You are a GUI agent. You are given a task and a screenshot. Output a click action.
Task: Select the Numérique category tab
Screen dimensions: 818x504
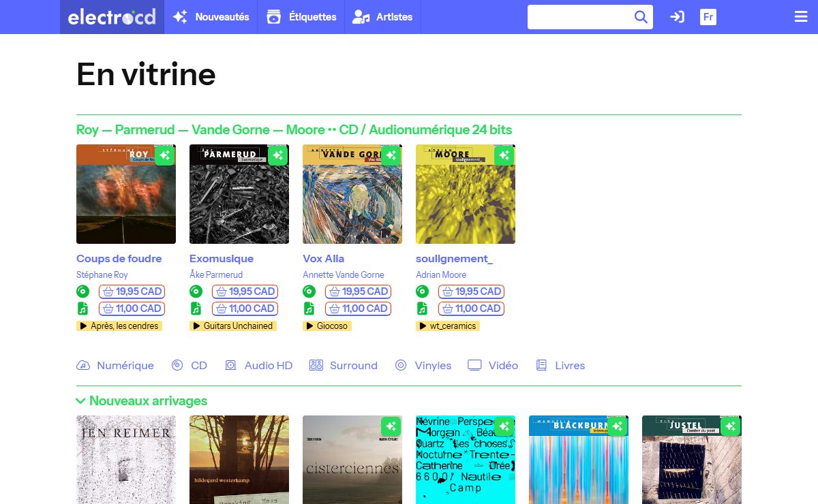click(x=115, y=366)
